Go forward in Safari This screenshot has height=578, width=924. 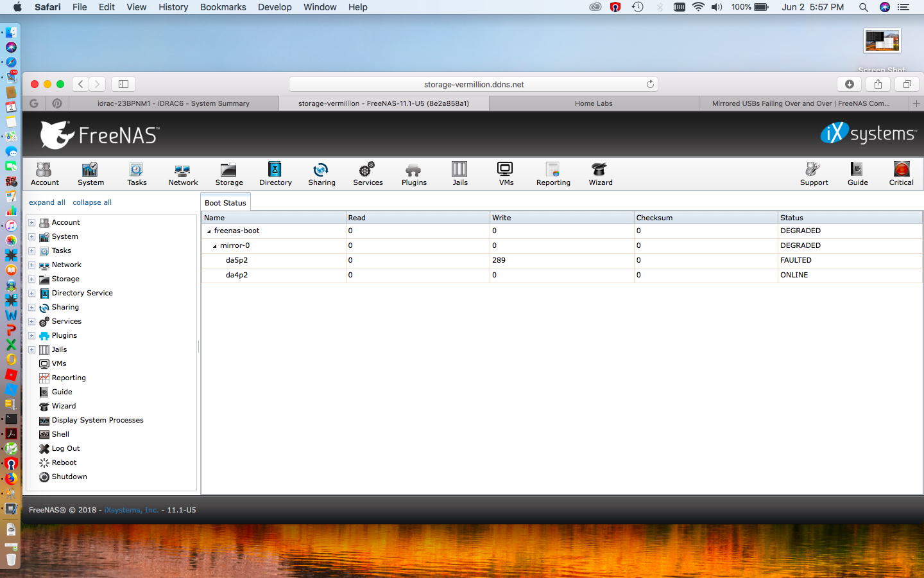pos(98,84)
